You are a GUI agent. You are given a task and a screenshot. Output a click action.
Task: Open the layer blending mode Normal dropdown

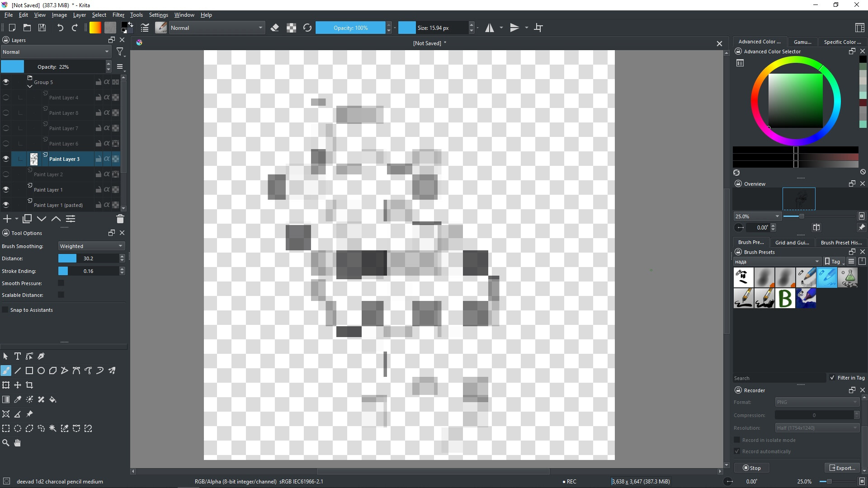tap(56, 52)
